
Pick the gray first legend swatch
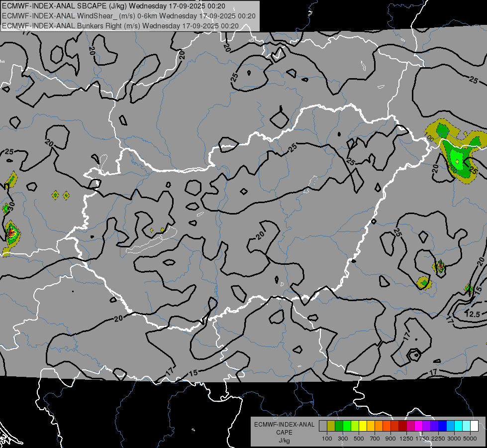pos(323,426)
